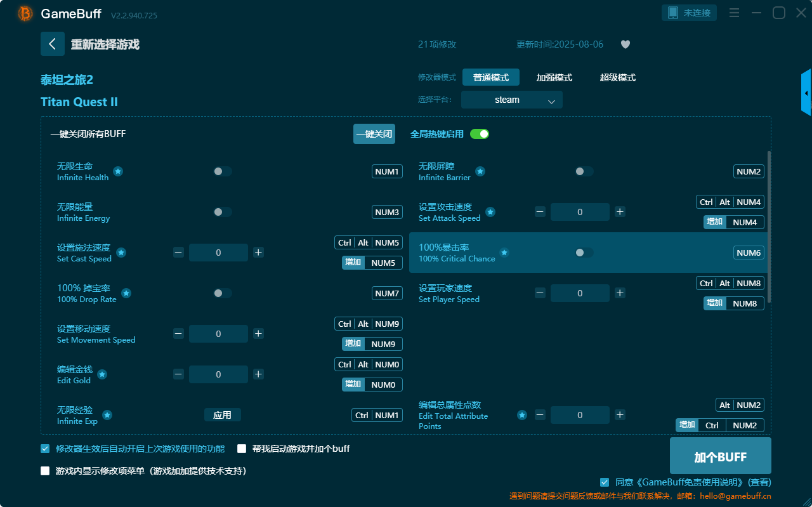
Task: Select the 超级模式 mode tab
Action: [618, 77]
